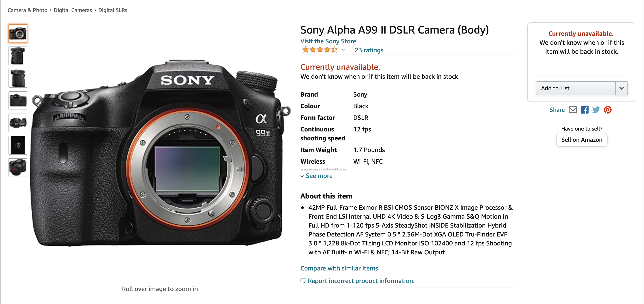Image resolution: width=644 pixels, height=304 pixels.
Task: Click the report speech bubble icon
Action: [x=303, y=281]
